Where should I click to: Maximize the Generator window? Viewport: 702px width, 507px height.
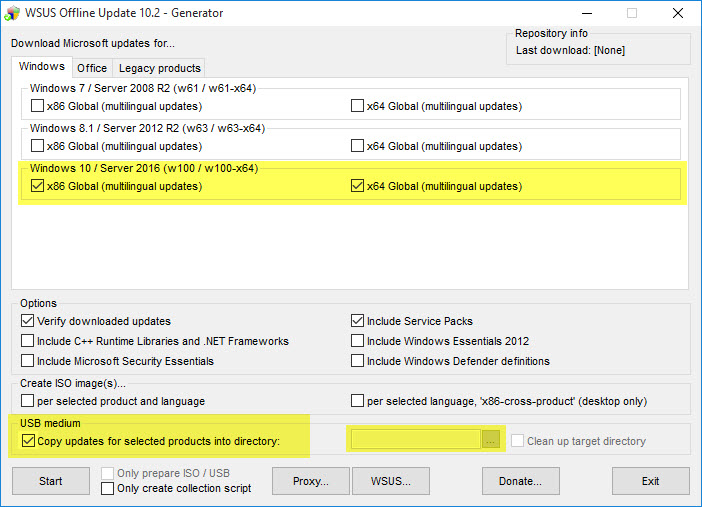click(631, 13)
